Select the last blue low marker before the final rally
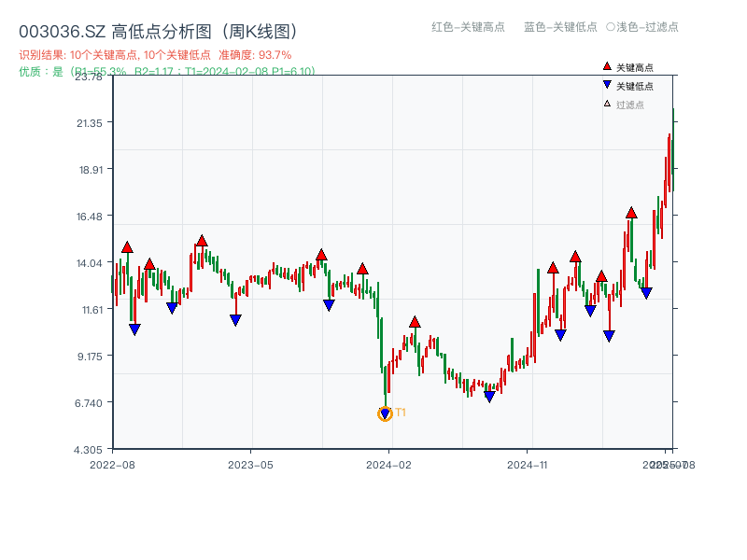 click(646, 293)
